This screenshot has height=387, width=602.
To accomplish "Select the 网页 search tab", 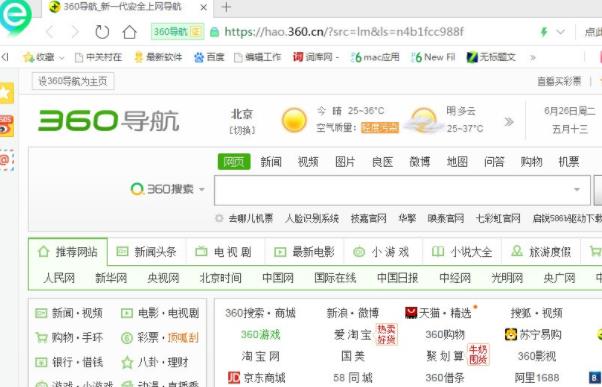I will click(x=234, y=162).
